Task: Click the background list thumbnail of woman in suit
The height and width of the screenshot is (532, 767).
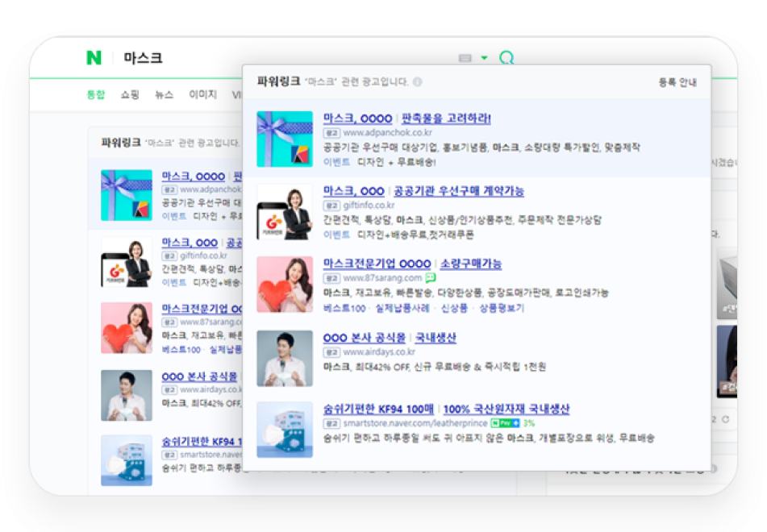Action: click(126, 262)
